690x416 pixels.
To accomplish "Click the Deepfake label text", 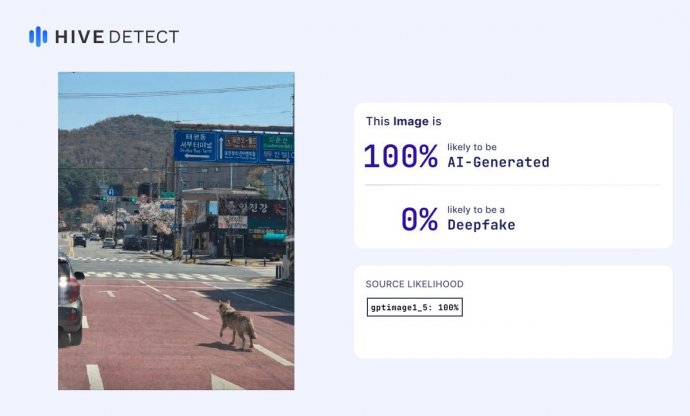I will click(482, 225).
